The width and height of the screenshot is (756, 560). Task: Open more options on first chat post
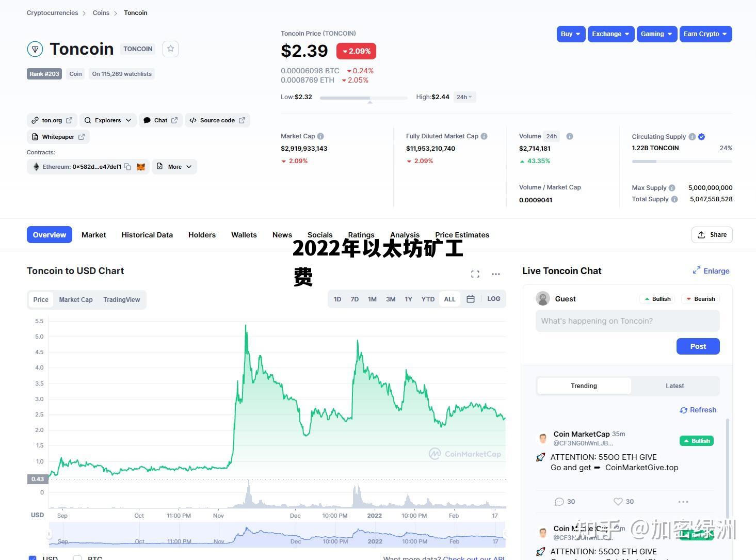pos(683,502)
